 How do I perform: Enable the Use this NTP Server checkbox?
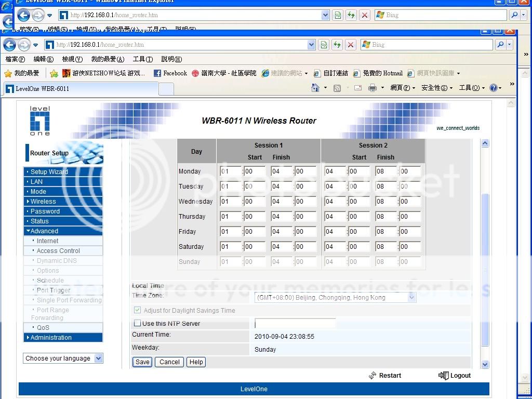pos(138,324)
